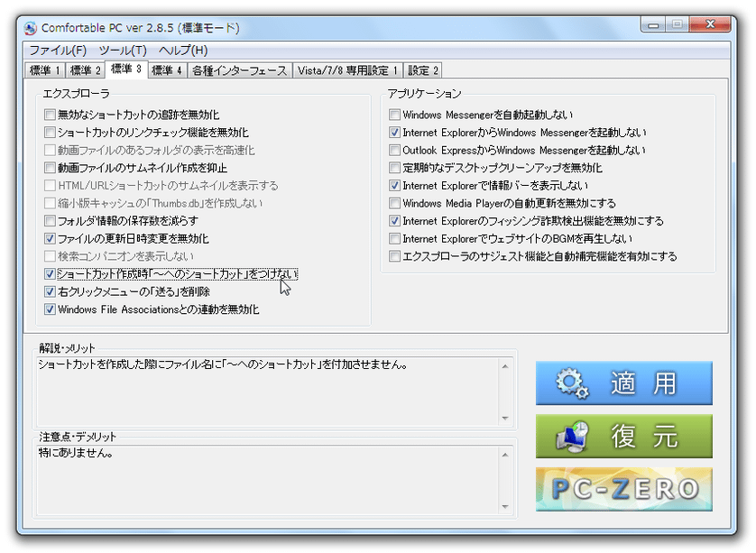The image size is (756, 553).
Task: Minimize the Comfortable PC window
Action: point(653,24)
